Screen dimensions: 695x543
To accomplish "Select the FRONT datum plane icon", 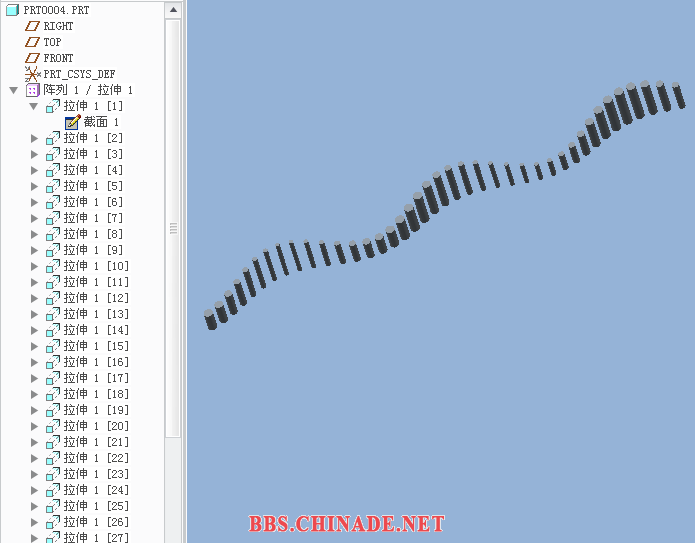I will click(x=32, y=58).
